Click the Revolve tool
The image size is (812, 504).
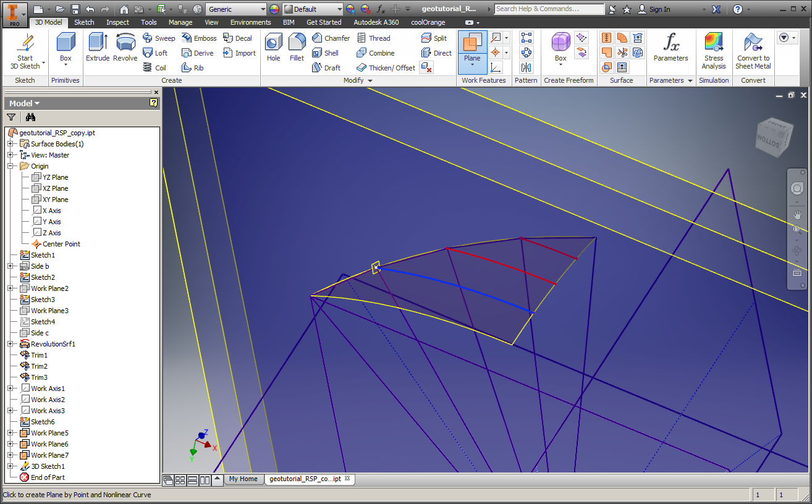[125, 47]
